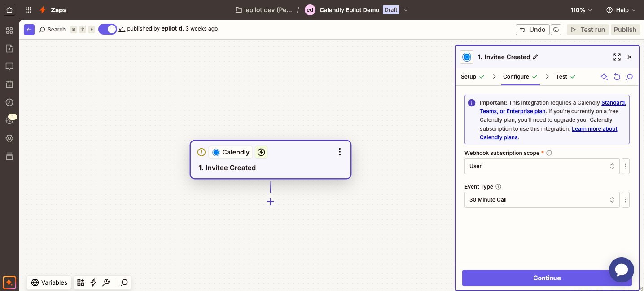Add a step with the plus icon
The height and width of the screenshot is (291, 644).
(x=271, y=202)
